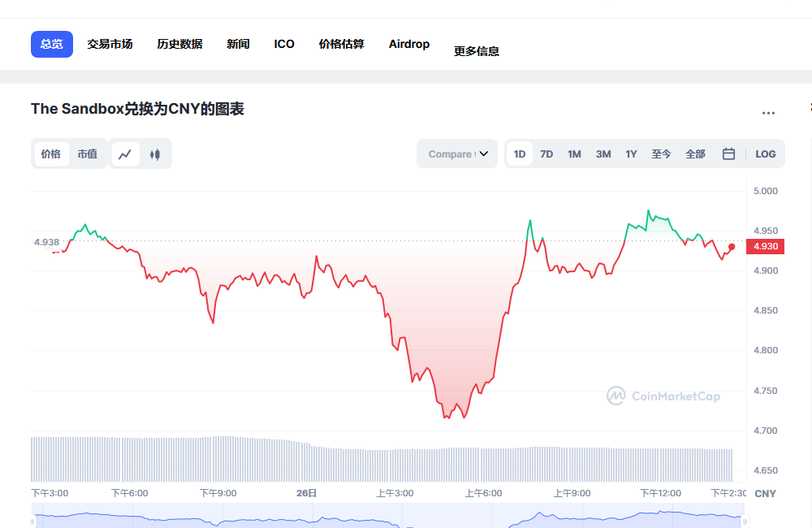Click the 4.700 price axis label
The height and width of the screenshot is (528, 812).
point(766,431)
